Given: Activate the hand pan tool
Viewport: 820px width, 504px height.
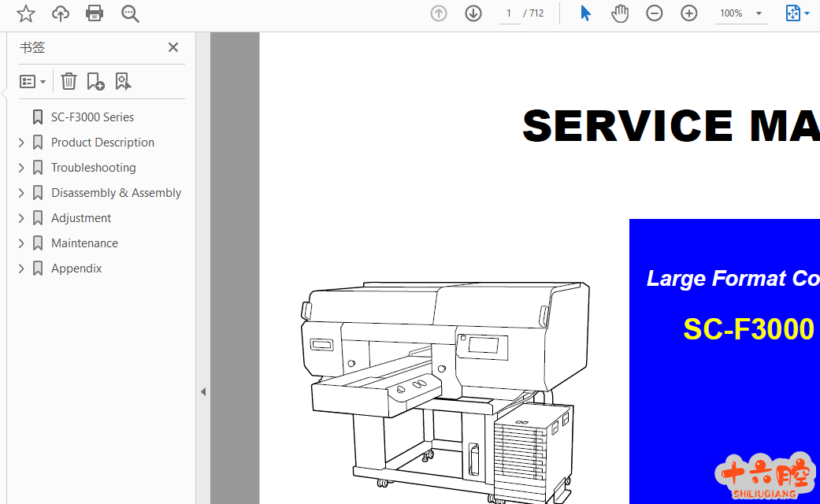Looking at the screenshot, I should tap(620, 13).
